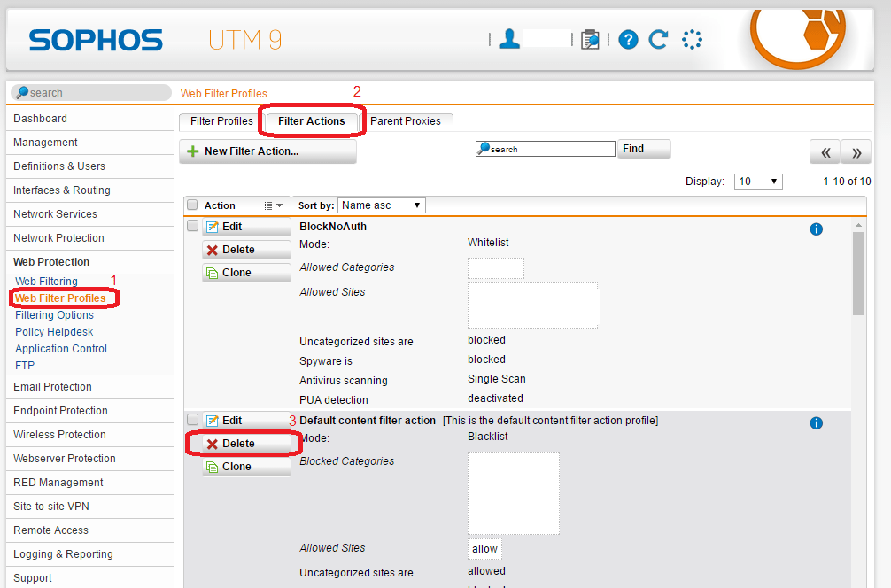Image resolution: width=891 pixels, height=588 pixels.
Task: Open the Sort by Name asc dropdown
Action: pyautogui.click(x=382, y=205)
